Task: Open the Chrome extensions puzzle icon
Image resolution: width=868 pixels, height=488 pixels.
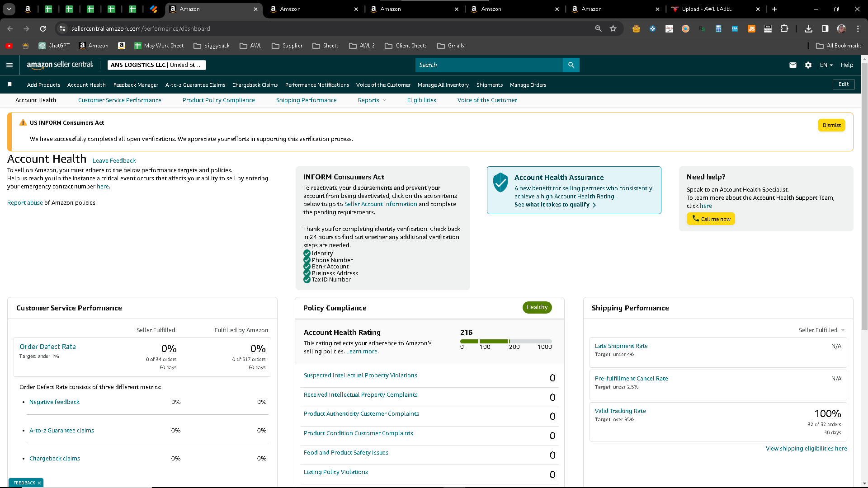Action: pos(784,28)
